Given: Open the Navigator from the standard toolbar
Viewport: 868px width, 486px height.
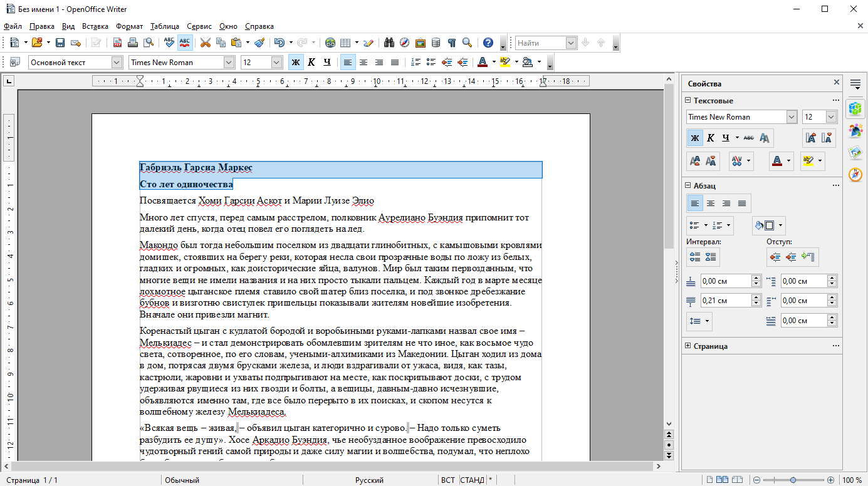Looking at the screenshot, I should (405, 43).
